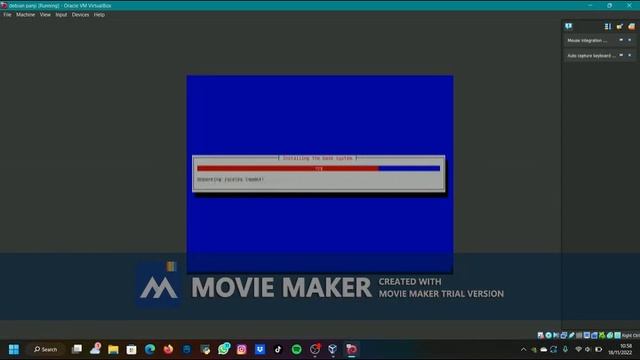Open the Windows Start menu
The width and height of the screenshot is (640, 360).
(x=14, y=349)
